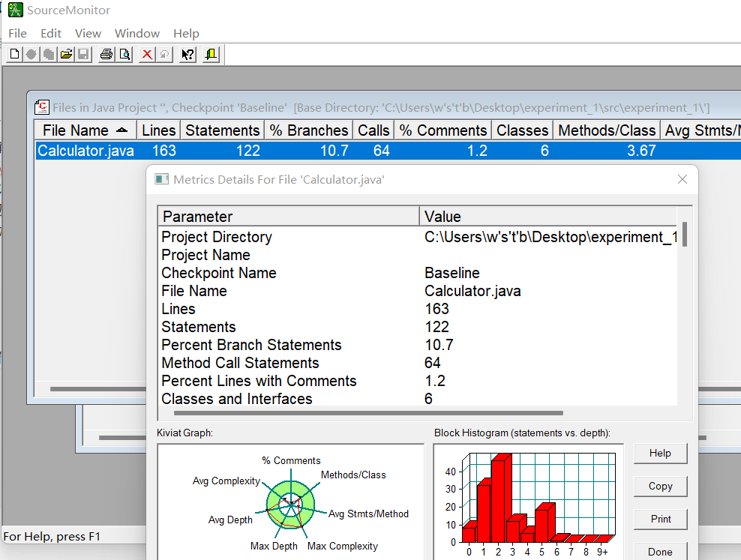741x560 pixels.
Task: Open the Help menu
Action: pos(186,34)
